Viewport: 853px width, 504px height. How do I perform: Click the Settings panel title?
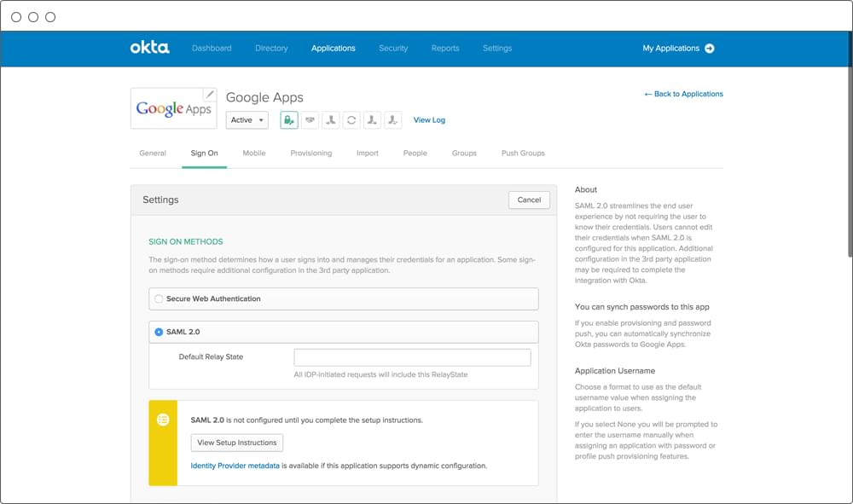tap(160, 200)
